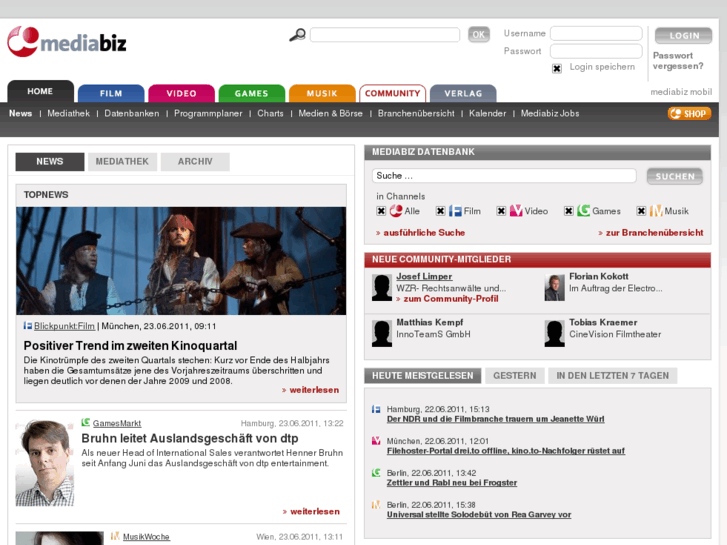Open the orange SHOP button
The height and width of the screenshot is (545, 727).
[689, 114]
